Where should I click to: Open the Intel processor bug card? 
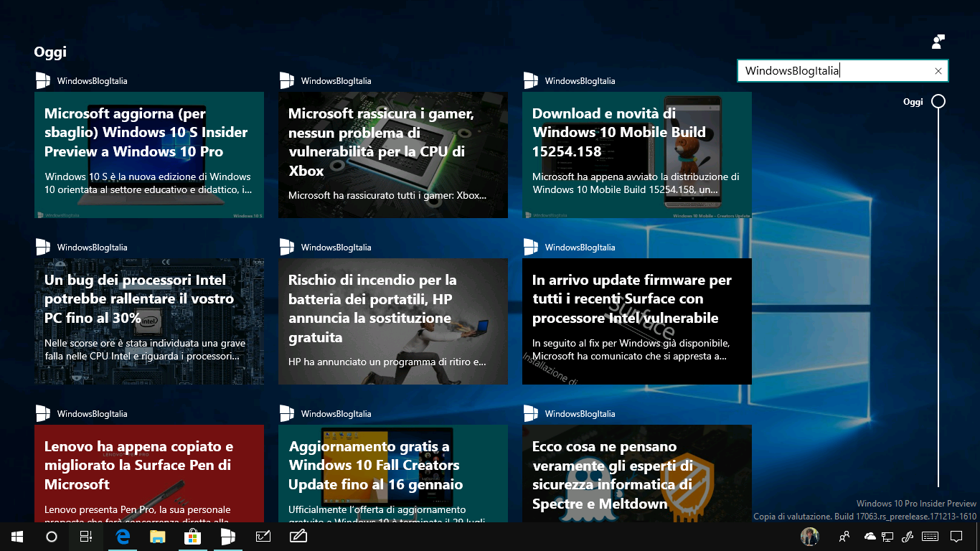point(149,321)
